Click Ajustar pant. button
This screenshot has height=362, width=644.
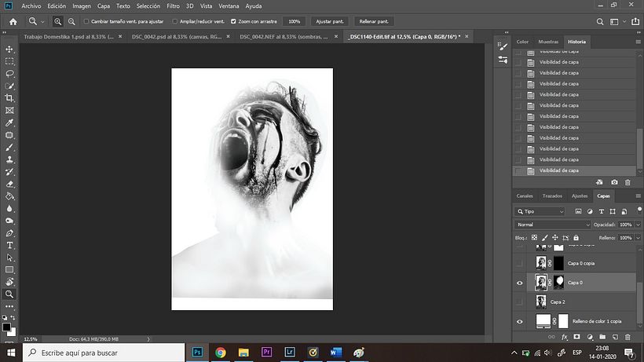click(330, 21)
